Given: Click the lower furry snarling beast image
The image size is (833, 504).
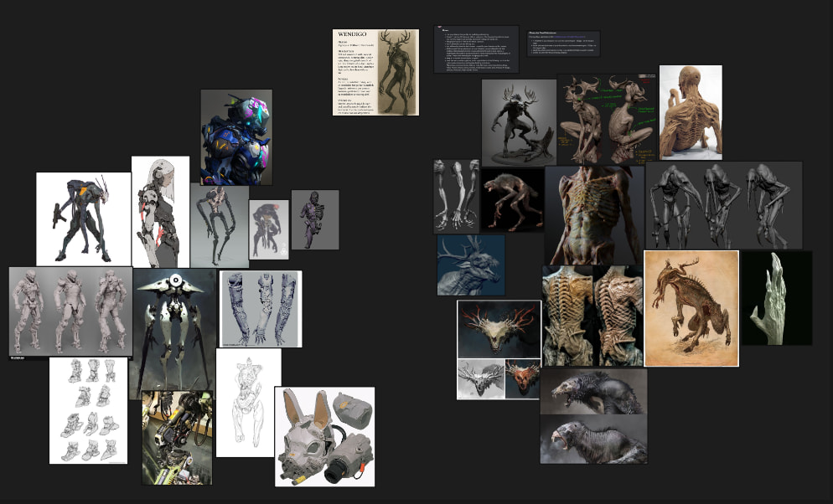Looking at the screenshot, I should point(592,440).
